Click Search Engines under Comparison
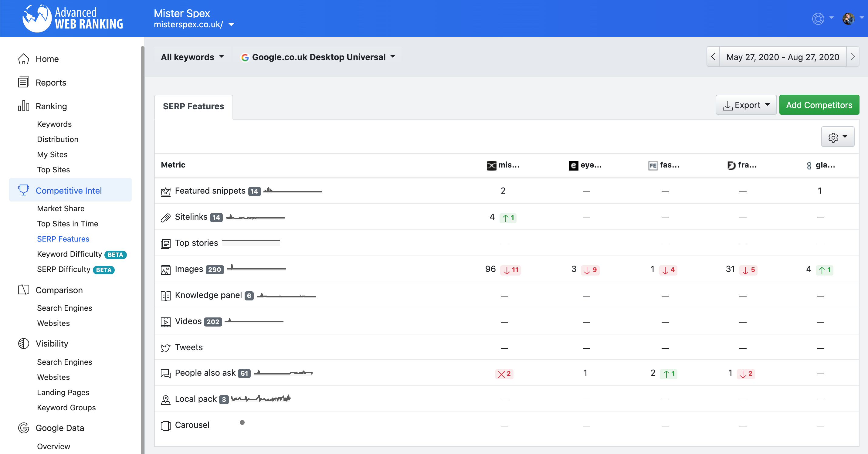Image resolution: width=868 pixels, height=454 pixels. pyautogui.click(x=64, y=308)
